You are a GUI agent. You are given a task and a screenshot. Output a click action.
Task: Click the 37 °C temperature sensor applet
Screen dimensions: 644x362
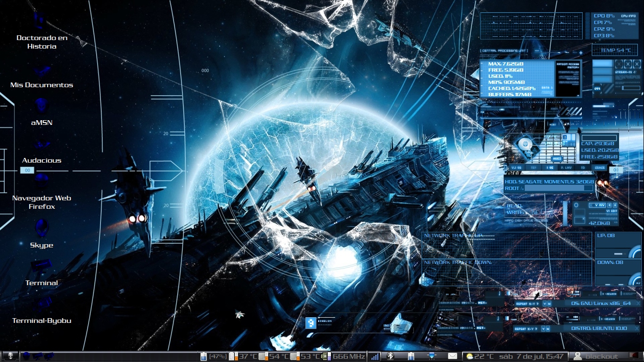coord(242,356)
